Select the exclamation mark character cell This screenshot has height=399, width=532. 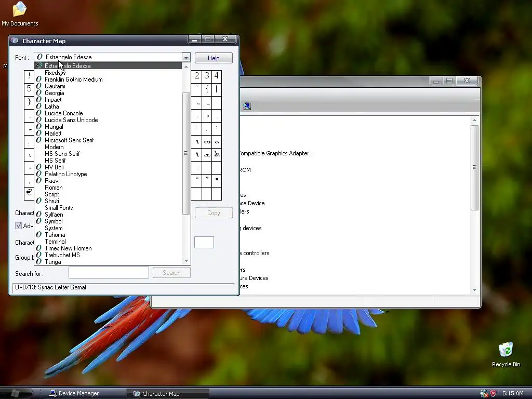[x=29, y=76]
